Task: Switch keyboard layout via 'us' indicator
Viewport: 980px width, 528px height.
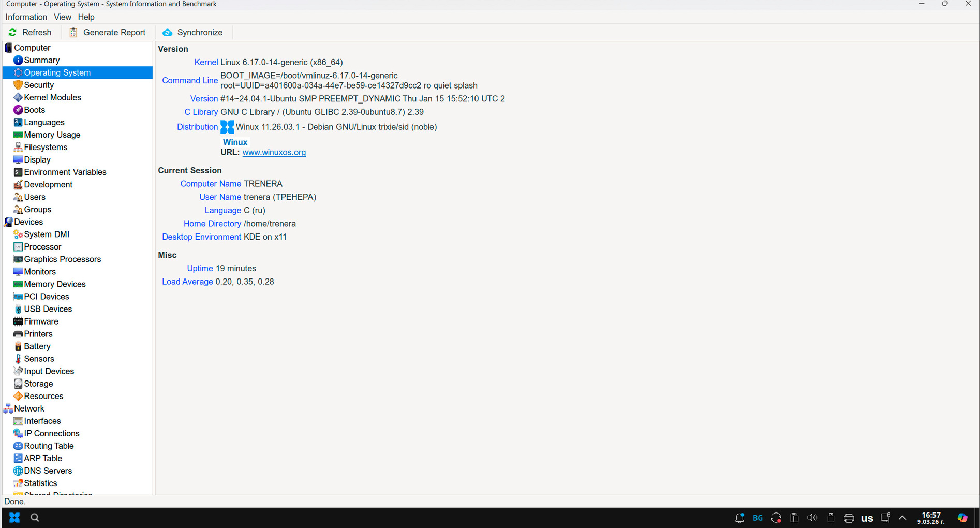Action: [867, 518]
